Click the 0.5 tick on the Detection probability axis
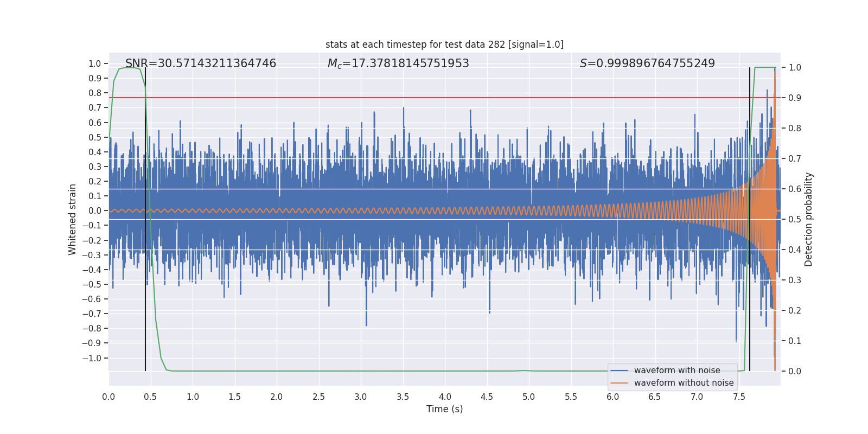The height and width of the screenshot is (434, 868). point(795,219)
